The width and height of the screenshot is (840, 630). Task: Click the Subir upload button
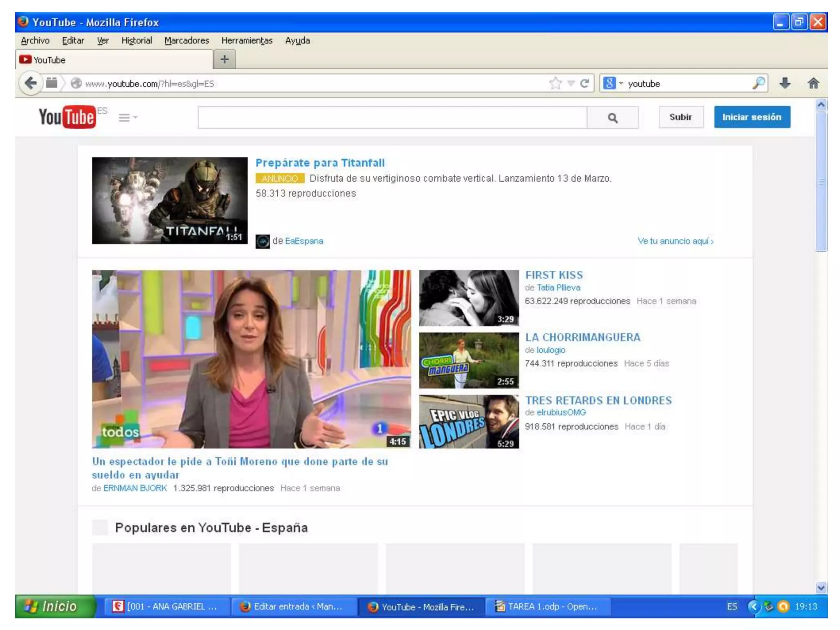pyautogui.click(x=680, y=117)
